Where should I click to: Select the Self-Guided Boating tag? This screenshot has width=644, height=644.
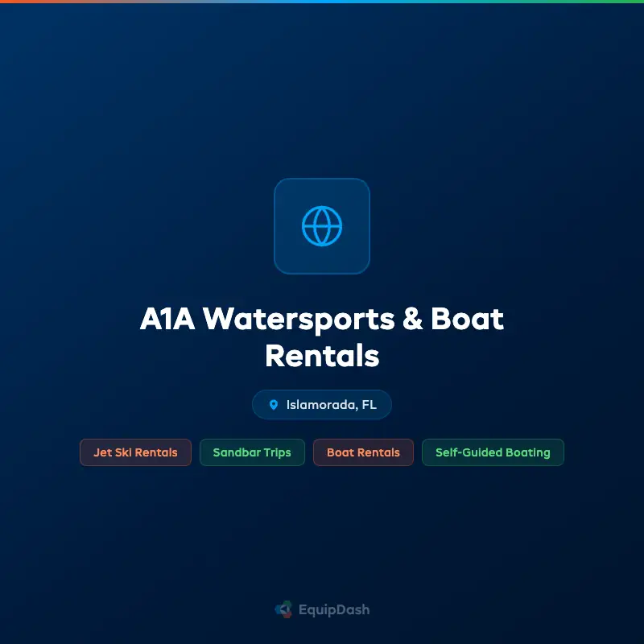click(493, 452)
